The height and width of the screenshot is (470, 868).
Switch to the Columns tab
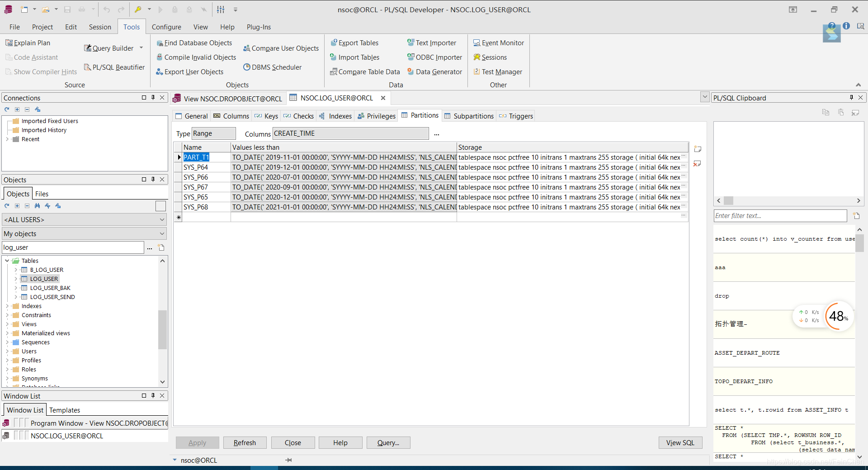[x=231, y=116]
